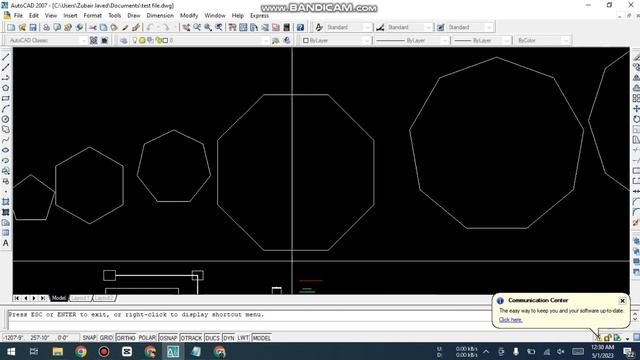
Task: Select the Multiline Text tool
Action: (x=6, y=243)
